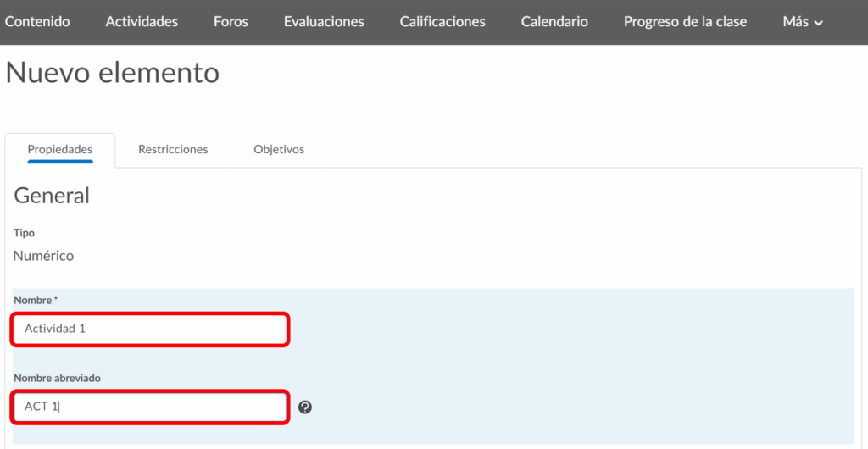Screen dimensions: 868x449
Task: Click the Numérico type value
Action: click(43, 255)
